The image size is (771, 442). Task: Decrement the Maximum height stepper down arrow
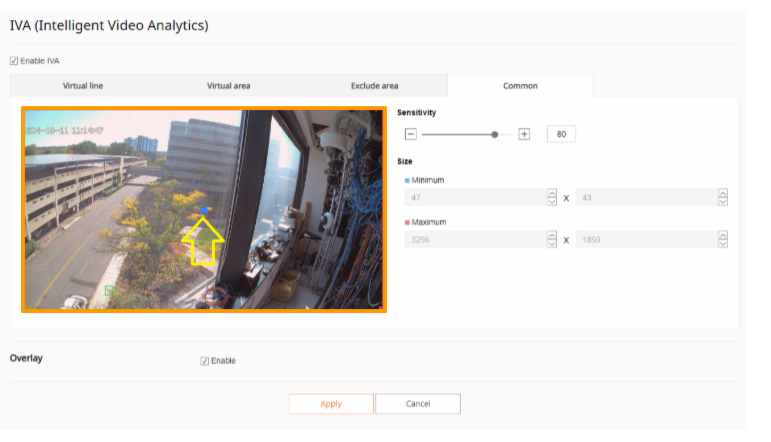(723, 244)
